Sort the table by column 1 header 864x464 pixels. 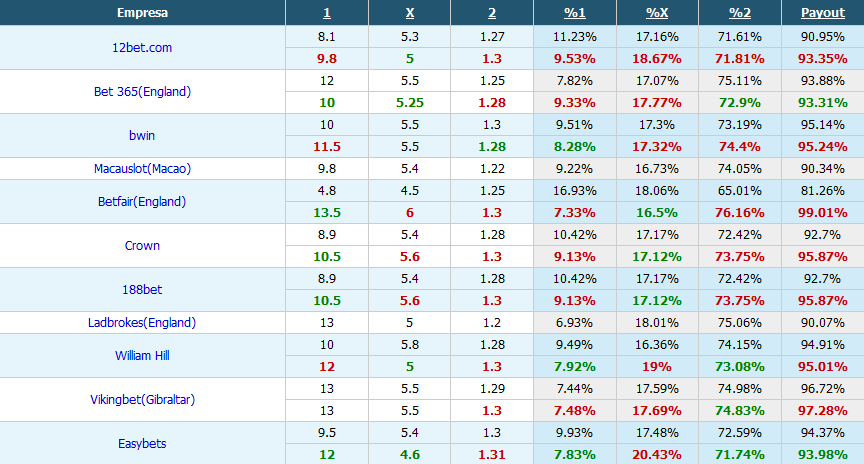pos(327,13)
